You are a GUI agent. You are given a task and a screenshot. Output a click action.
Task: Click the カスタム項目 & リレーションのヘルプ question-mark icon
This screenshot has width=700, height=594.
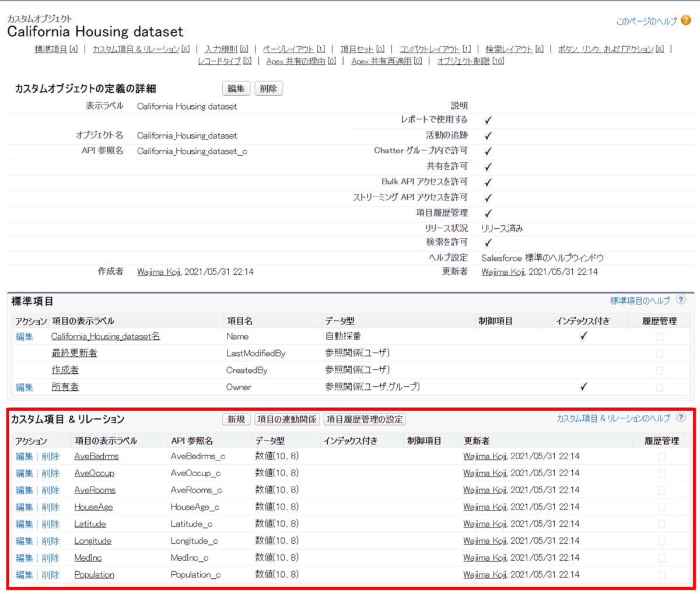tap(681, 418)
